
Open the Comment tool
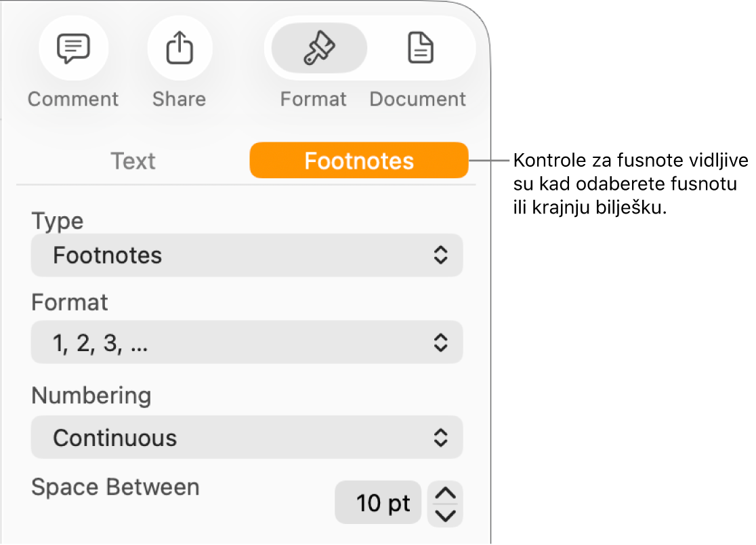[72, 48]
